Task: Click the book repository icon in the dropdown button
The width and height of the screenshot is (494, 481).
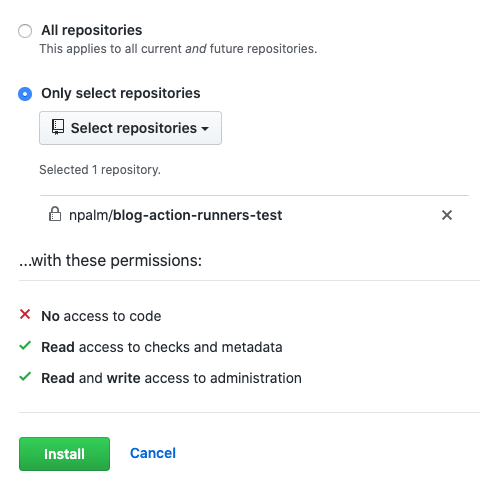Action: (x=58, y=127)
